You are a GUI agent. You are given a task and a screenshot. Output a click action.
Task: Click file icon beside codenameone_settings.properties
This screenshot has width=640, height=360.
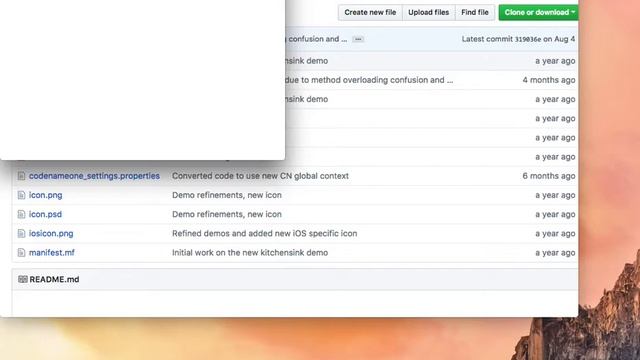pos(21,176)
